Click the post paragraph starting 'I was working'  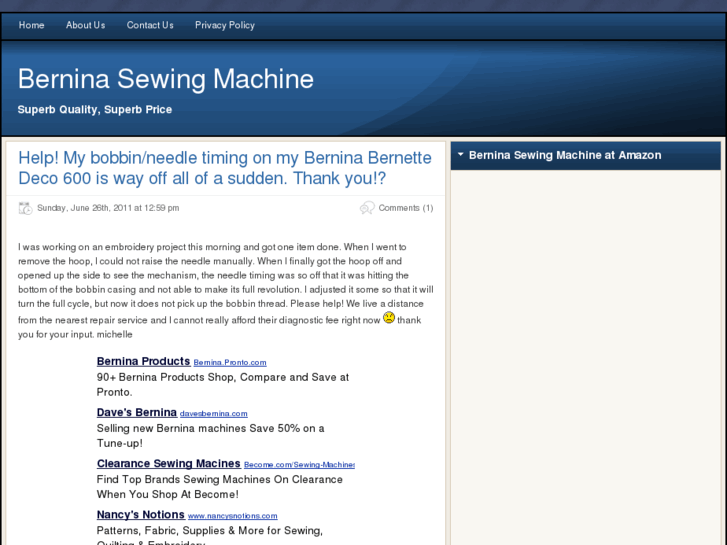pos(226,290)
